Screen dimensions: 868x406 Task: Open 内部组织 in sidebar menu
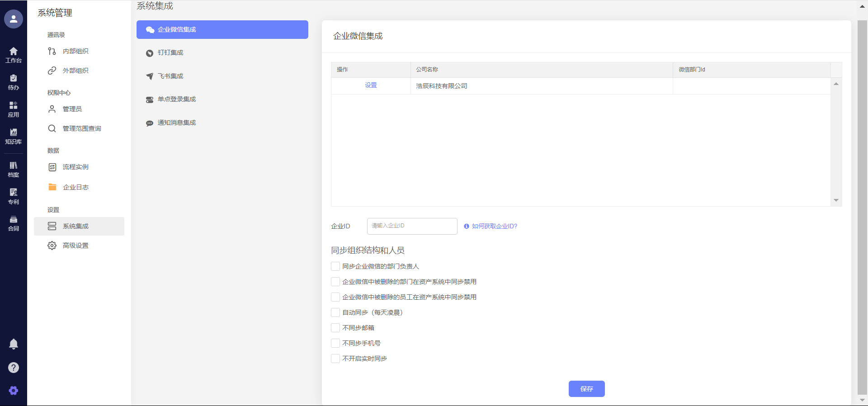75,52
